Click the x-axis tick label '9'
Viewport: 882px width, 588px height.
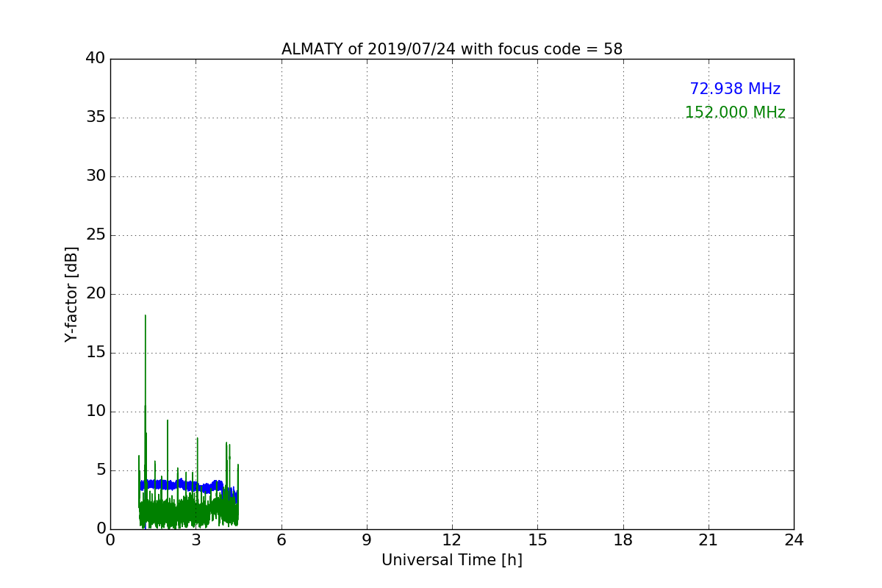(x=367, y=540)
